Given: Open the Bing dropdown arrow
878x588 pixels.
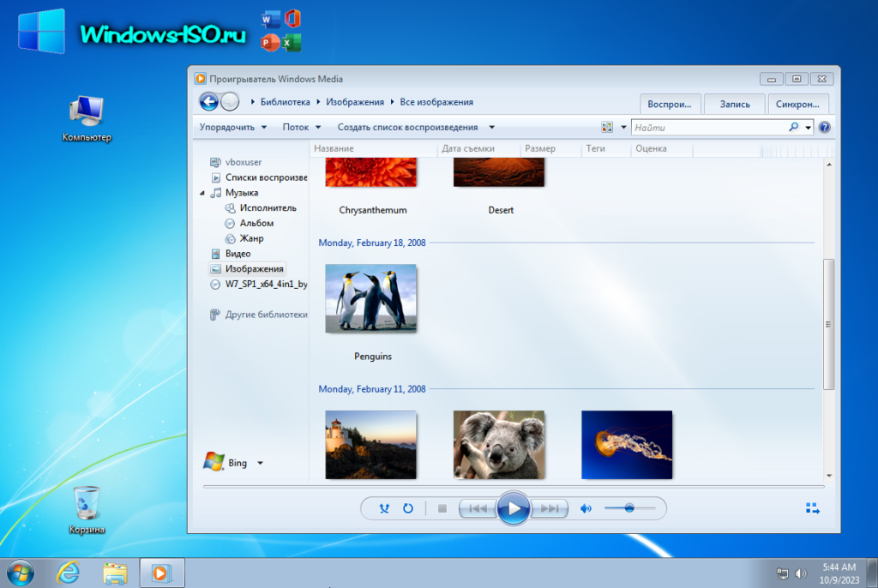Looking at the screenshot, I should click(x=260, y=463).
